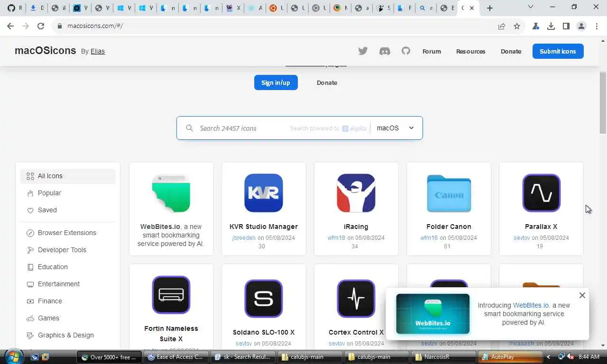Click the browser address bar URL
Screen dimensions: 607x364
pos(95,26)
